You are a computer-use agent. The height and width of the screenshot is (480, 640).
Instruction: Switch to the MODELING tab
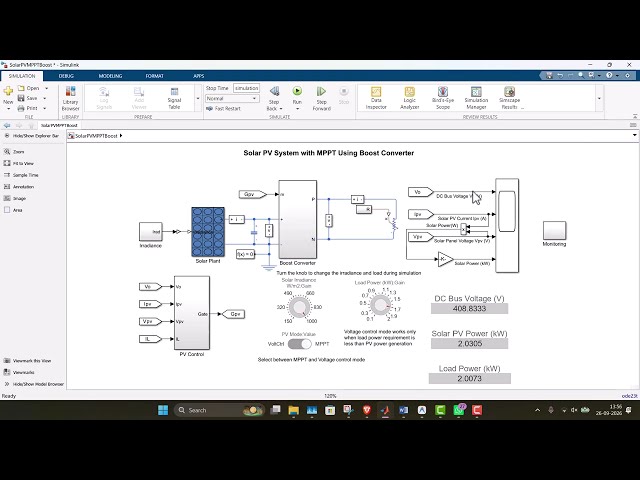point(110,76)
